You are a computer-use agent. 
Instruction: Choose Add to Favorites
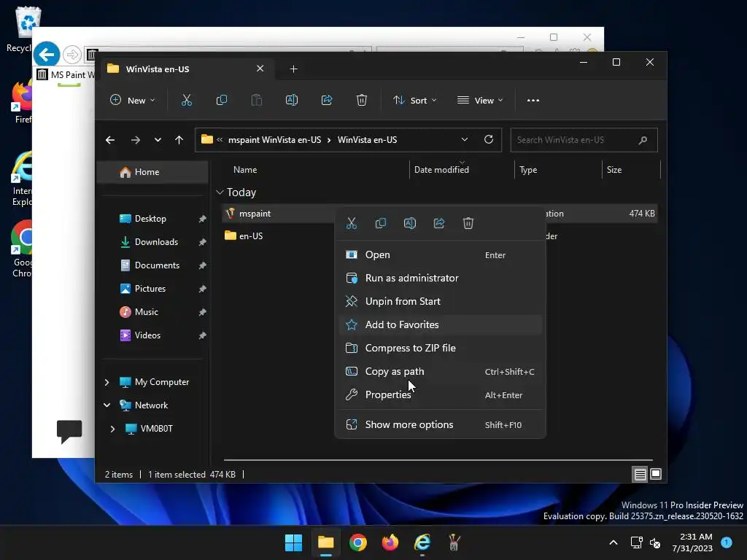pos(440,324)
